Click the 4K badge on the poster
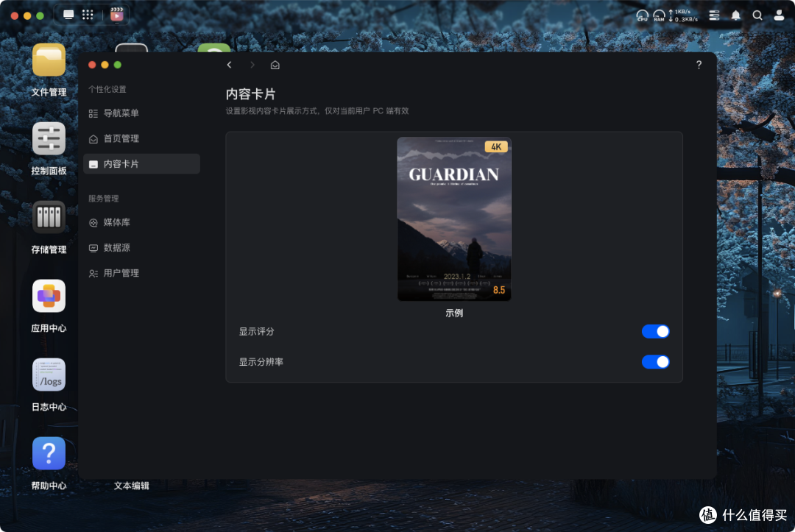795x532 pixels. coord(496,147)
